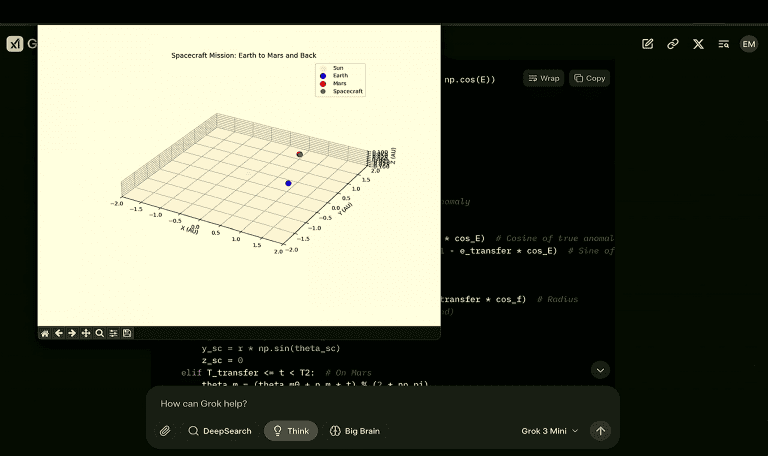
Task: Select the Pan/move axes tool
Action: (86, 333)
